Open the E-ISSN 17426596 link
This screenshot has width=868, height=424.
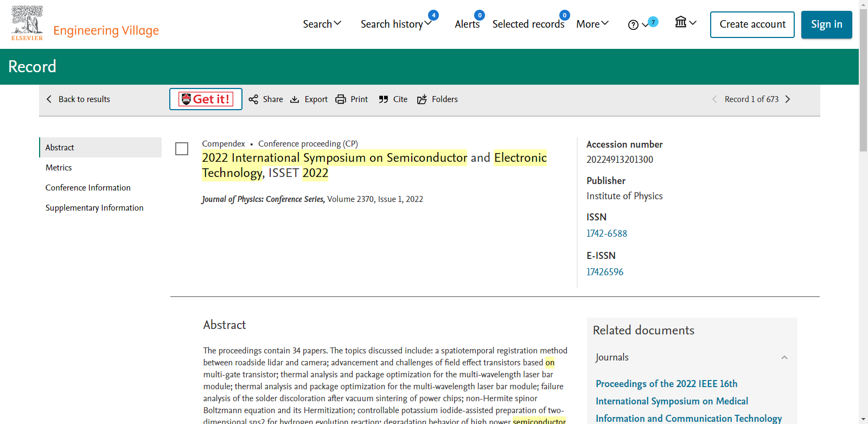tap(605, 272)
